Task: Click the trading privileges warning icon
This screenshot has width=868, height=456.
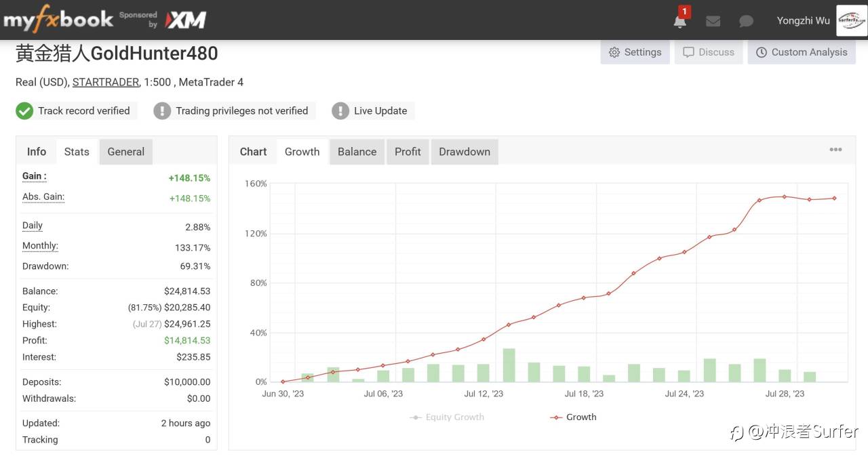Action: [x=162, y=111]
